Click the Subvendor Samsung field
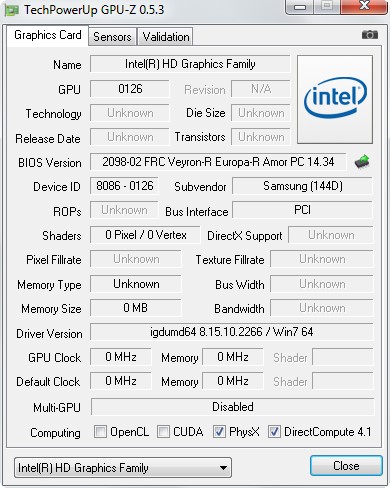This screenshot has width=390, height=488. pos(302,186)
